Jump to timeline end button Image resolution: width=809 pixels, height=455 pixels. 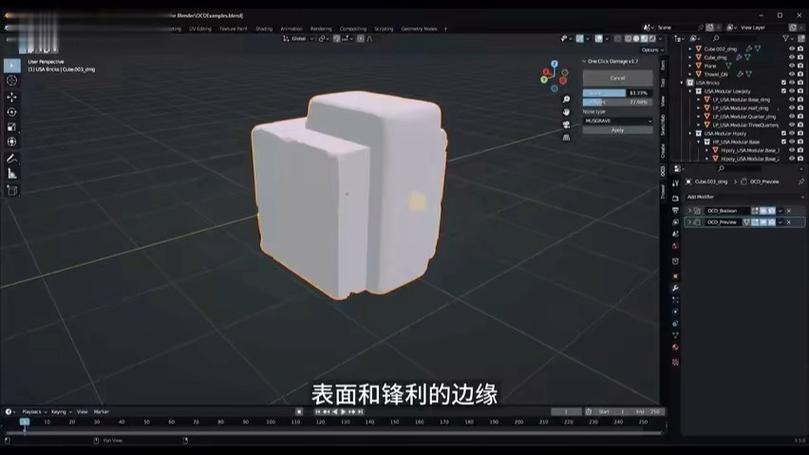click(x=361, y=412)
